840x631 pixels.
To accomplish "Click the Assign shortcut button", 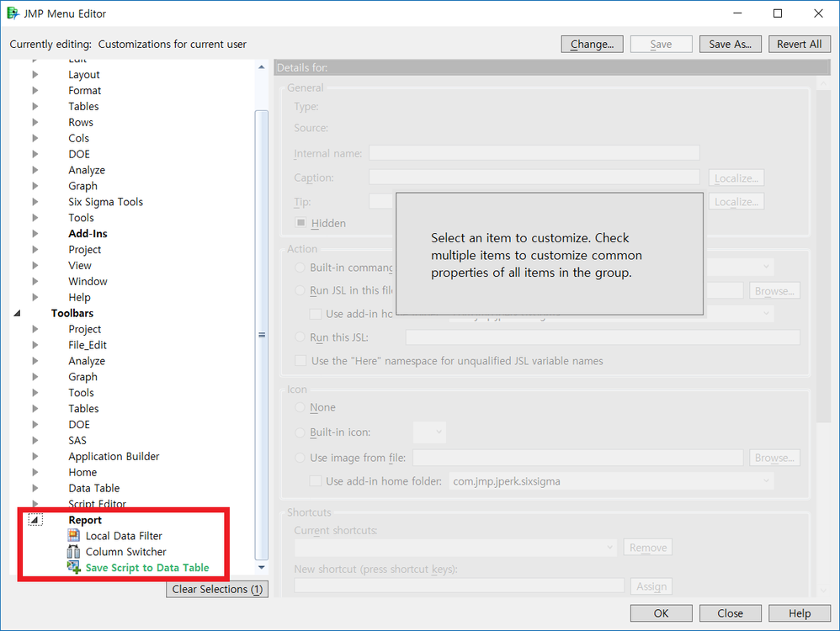I will pos(651,586).
